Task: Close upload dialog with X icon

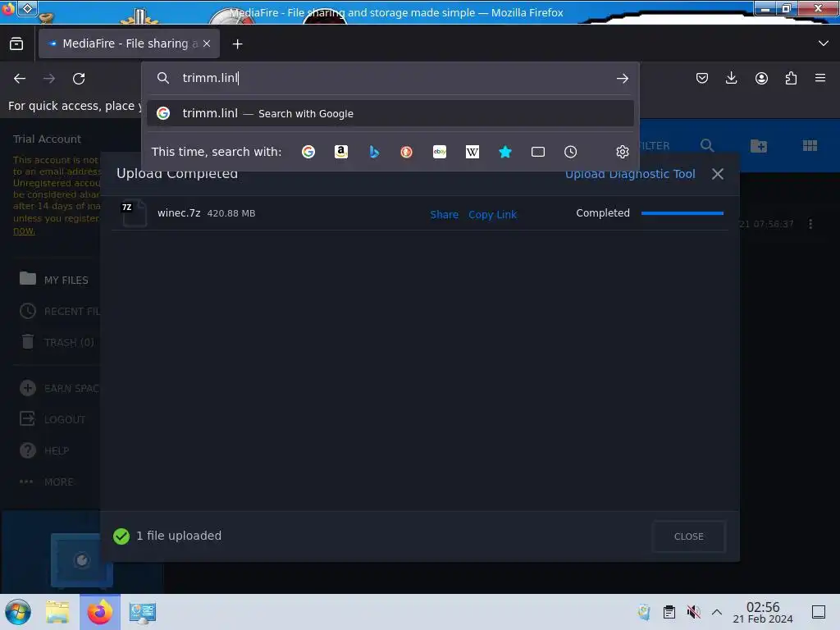Action: click(x=717, y=174)
